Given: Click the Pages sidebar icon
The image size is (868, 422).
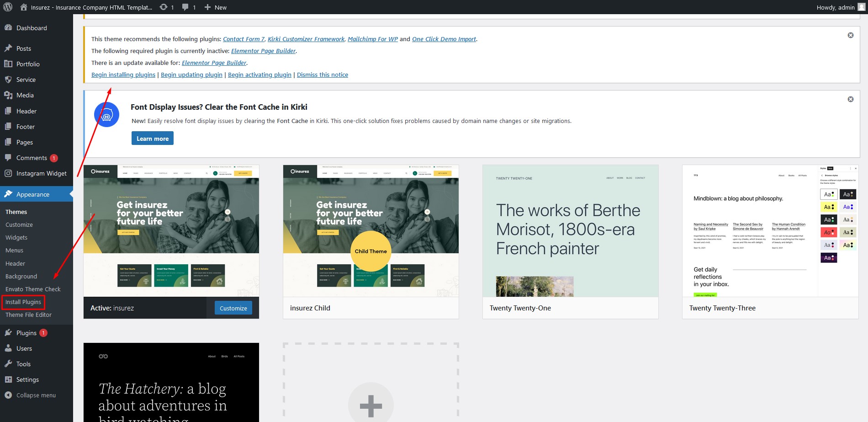Looking at the screenshot, I should click(8, 142).
